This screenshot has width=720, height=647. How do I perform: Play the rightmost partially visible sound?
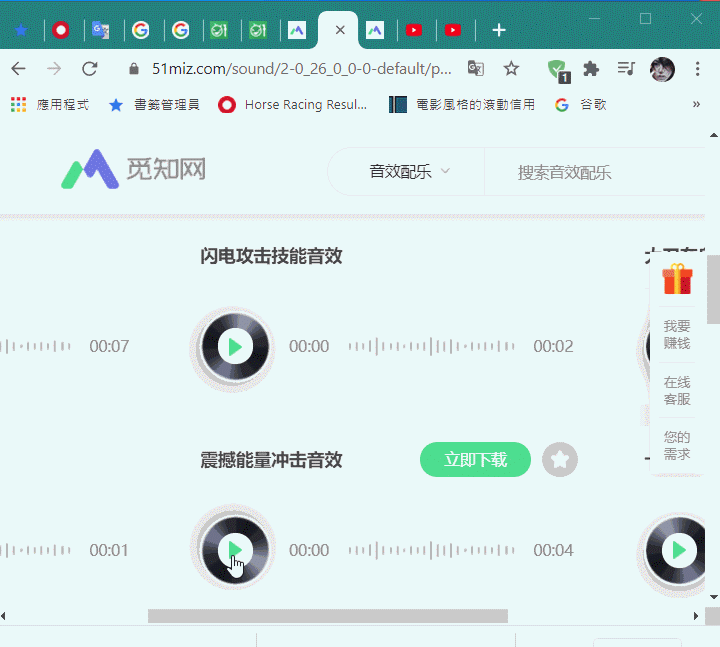(x=679, y=550)
